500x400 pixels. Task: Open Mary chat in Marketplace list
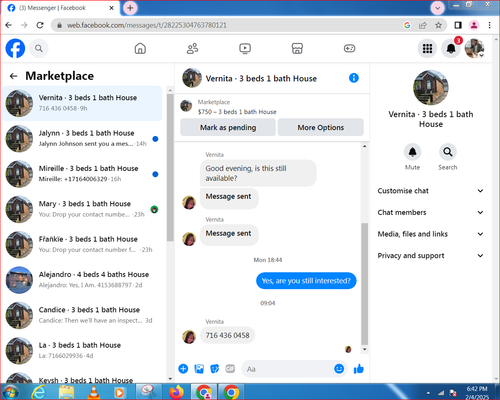click(82, 209)
